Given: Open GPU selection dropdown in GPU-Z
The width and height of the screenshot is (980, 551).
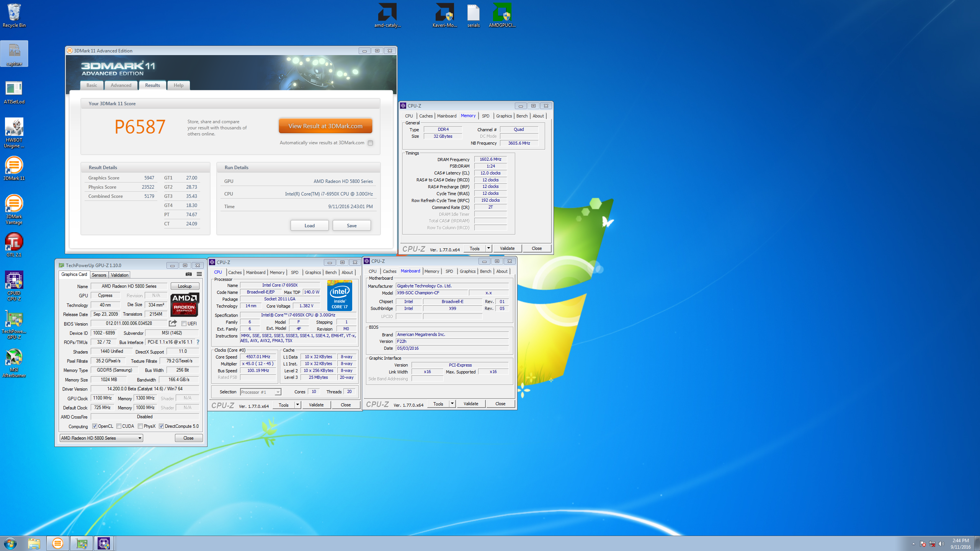Looking at the screenshot, I should (x=101, y=438).
